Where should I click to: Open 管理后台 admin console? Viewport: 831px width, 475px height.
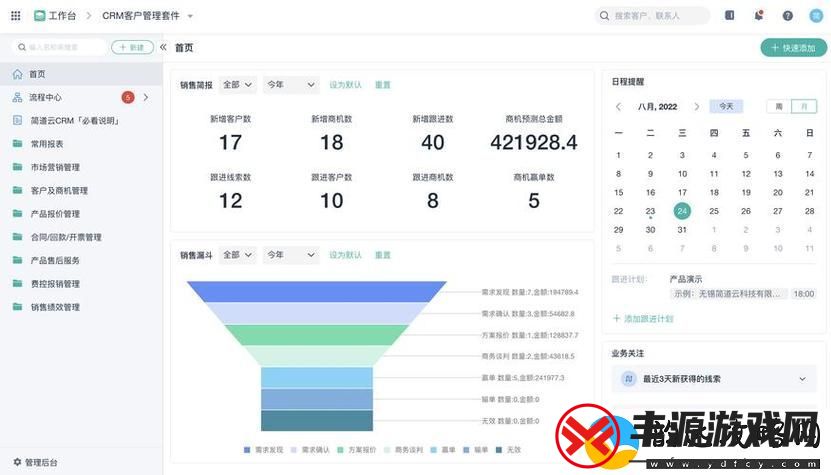(35, 462)
